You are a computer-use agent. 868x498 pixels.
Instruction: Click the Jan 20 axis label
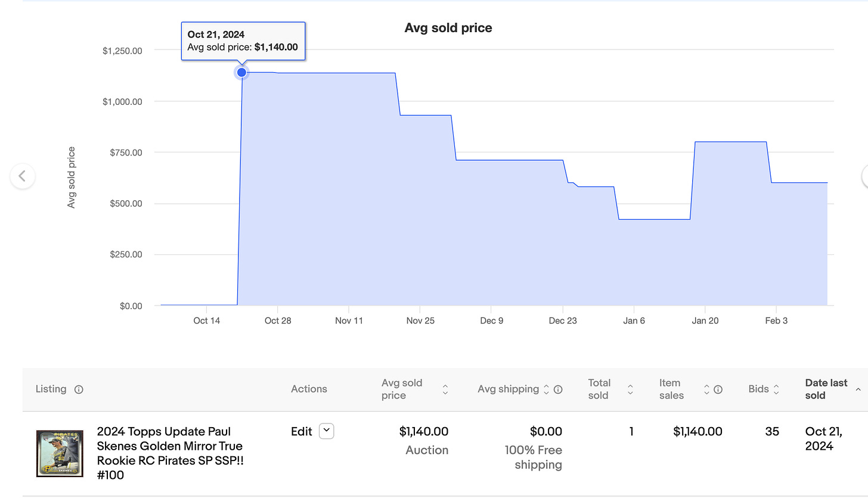[x=705, y=320]
